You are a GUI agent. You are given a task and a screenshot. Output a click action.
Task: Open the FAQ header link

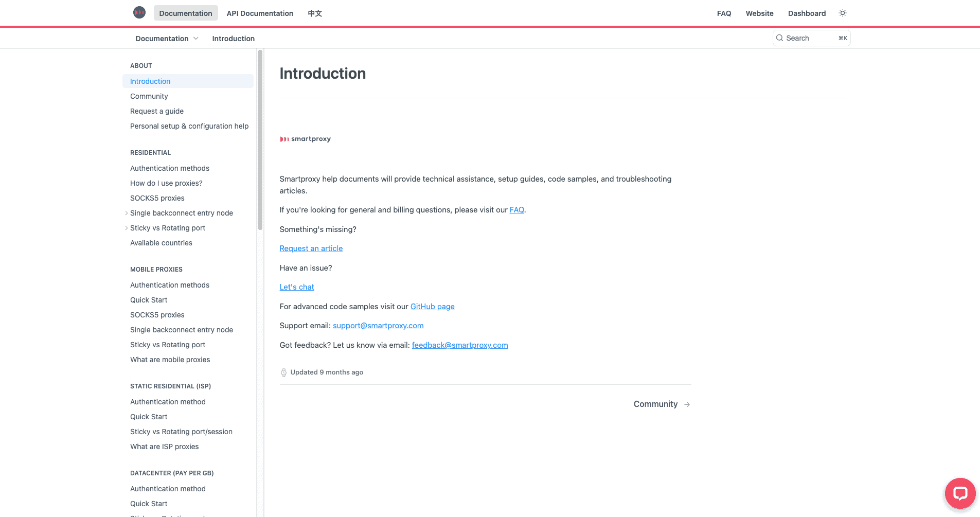[724, 13]
